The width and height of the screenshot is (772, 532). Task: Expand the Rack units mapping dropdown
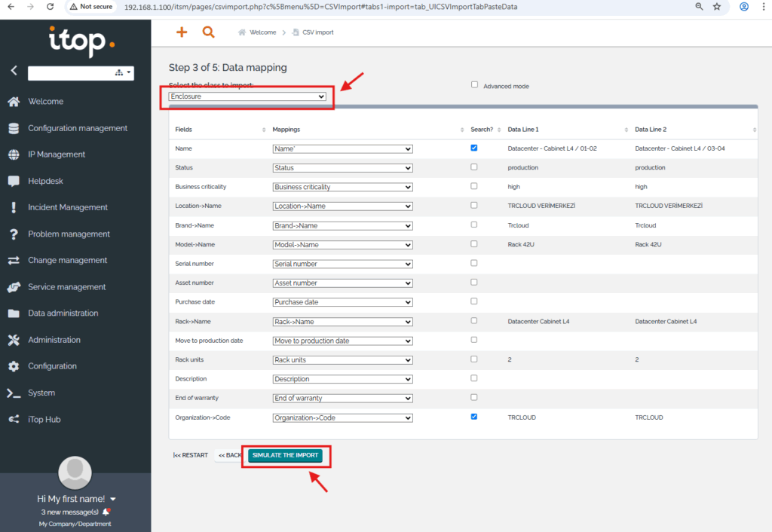click(342, 360)
